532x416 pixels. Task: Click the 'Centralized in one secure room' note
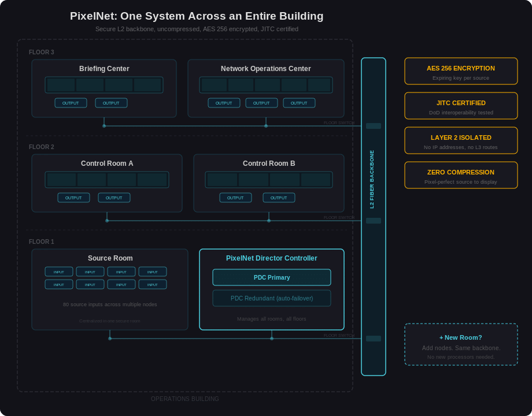pos(110,321)
